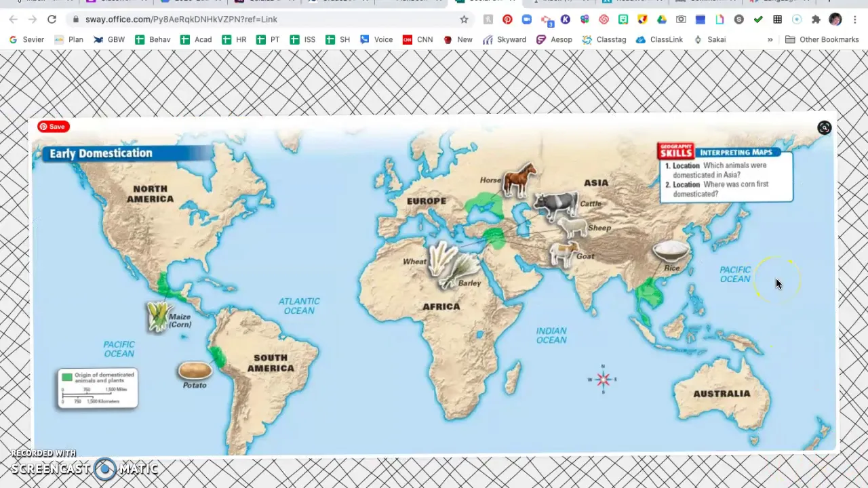Click the green checkmark extension icon
This screenshot has height=488, width=868.
(x=758, y=20)
